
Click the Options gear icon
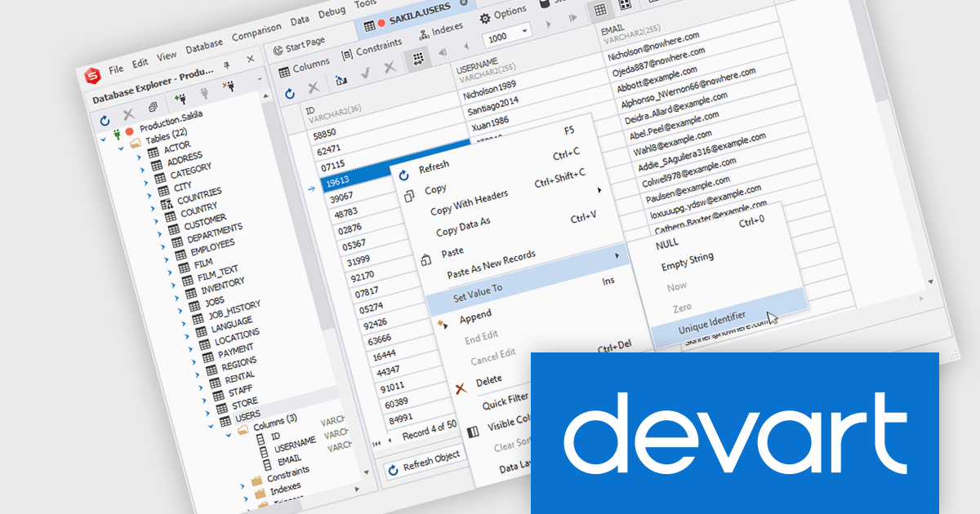coord(485,16)
